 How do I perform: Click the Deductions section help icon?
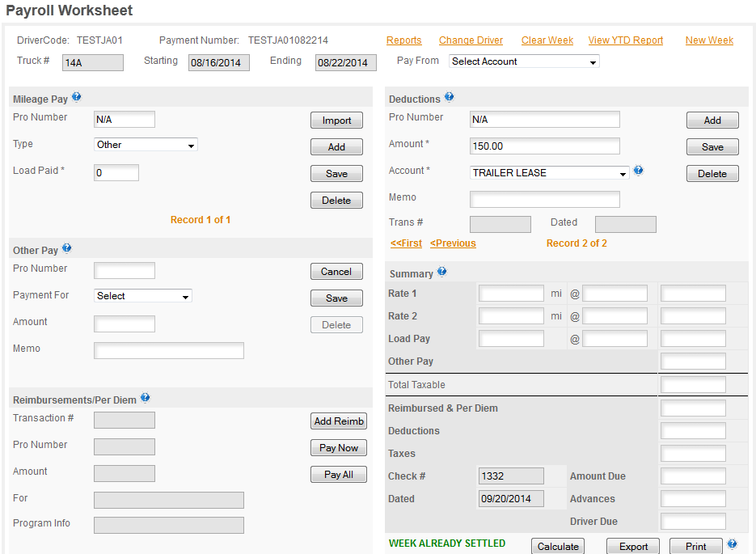click(449, 97)
